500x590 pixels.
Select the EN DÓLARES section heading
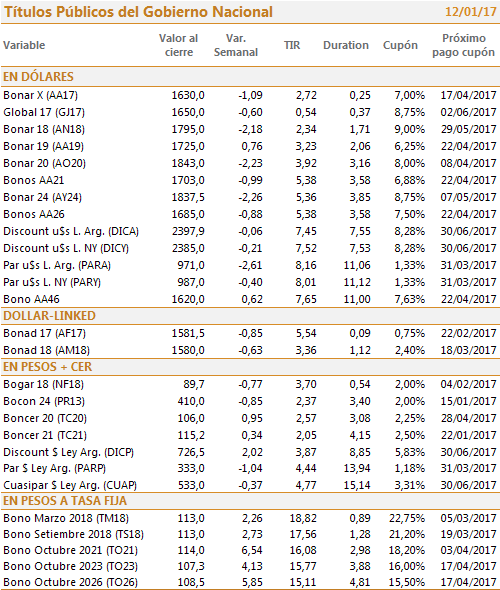38,76
